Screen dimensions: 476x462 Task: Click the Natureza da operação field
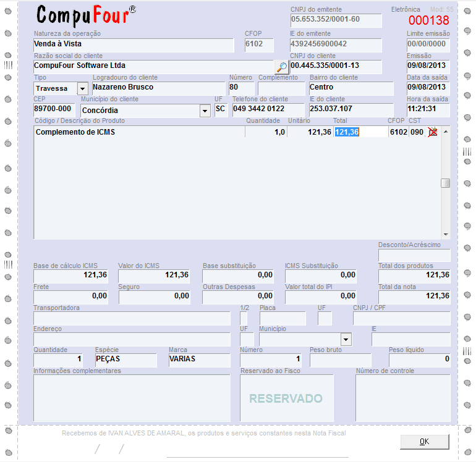point(134,44)
